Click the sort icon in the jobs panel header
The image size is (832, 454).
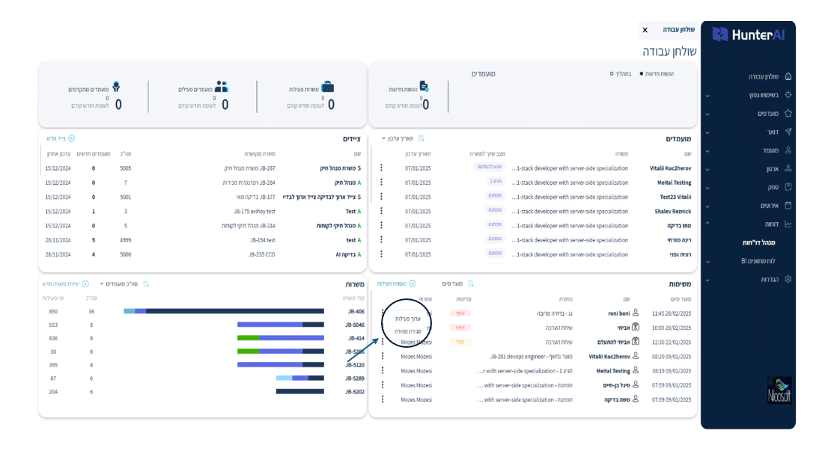tap(146, 284)
